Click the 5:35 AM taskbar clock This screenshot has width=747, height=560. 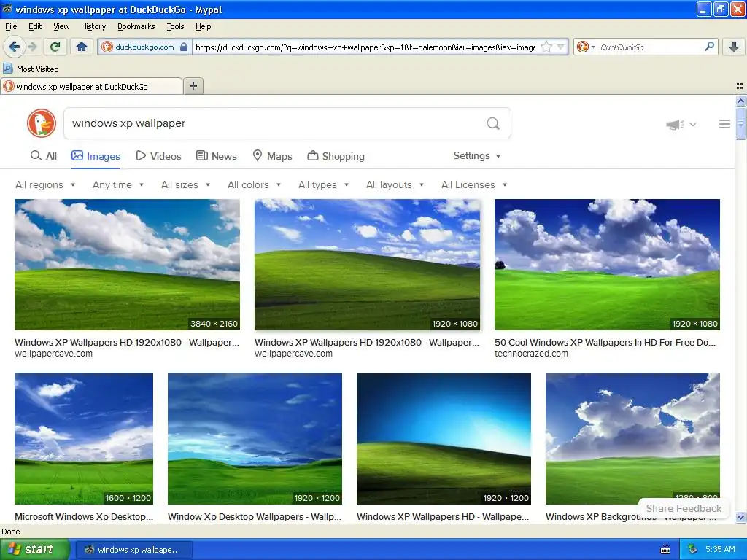pos(720,550)
